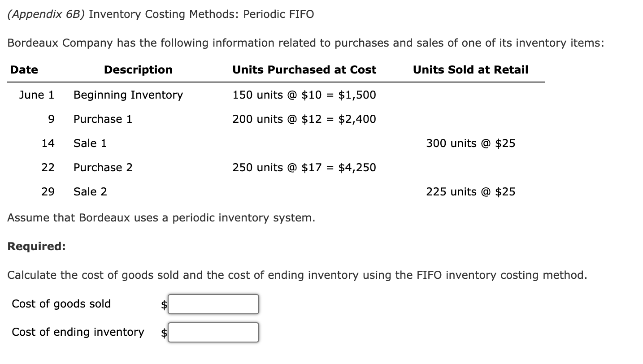
Task: Click the Cost of ending inventory input field
Action: 213,332
